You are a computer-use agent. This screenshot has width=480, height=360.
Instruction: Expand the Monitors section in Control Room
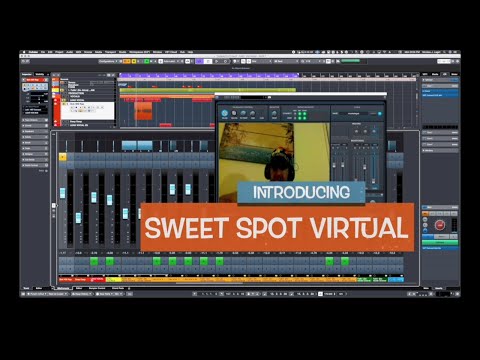[x=440, y=150]
